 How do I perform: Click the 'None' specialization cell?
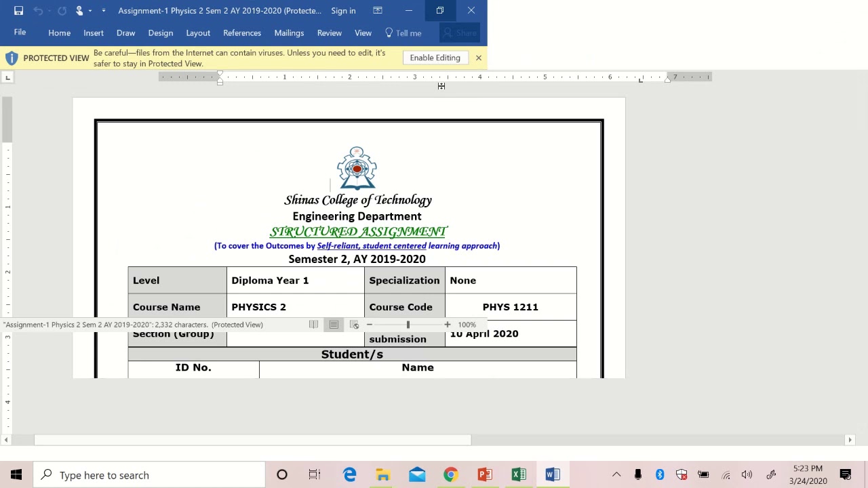511,281
